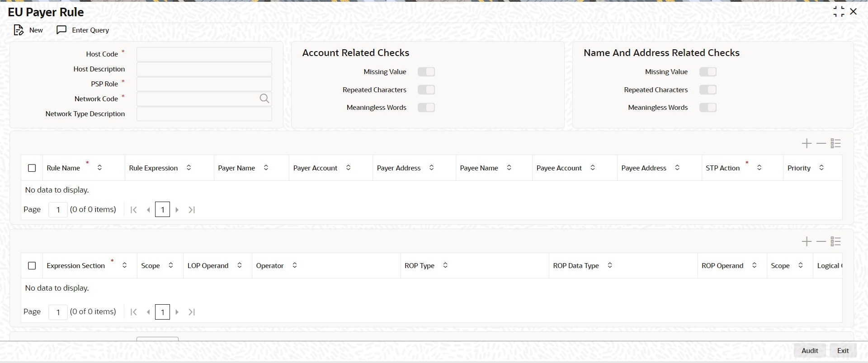Click Page number box in rules table

58,210
